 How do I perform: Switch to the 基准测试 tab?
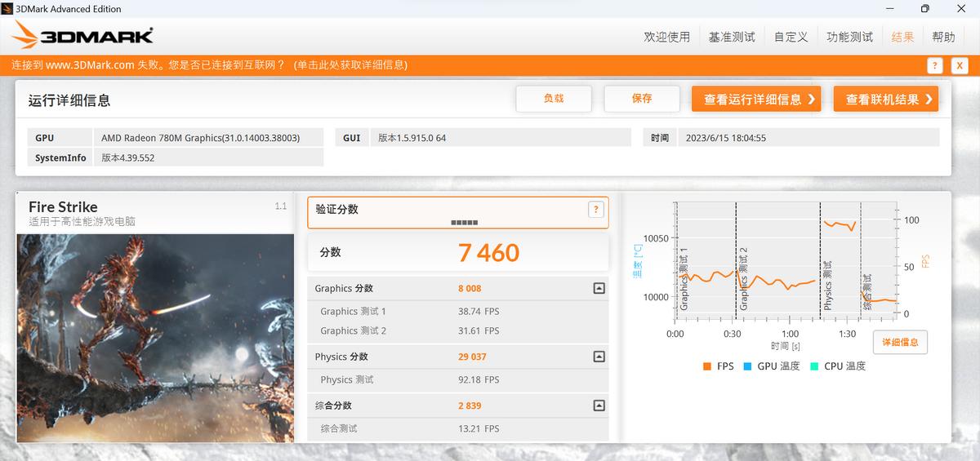[732, 37]
